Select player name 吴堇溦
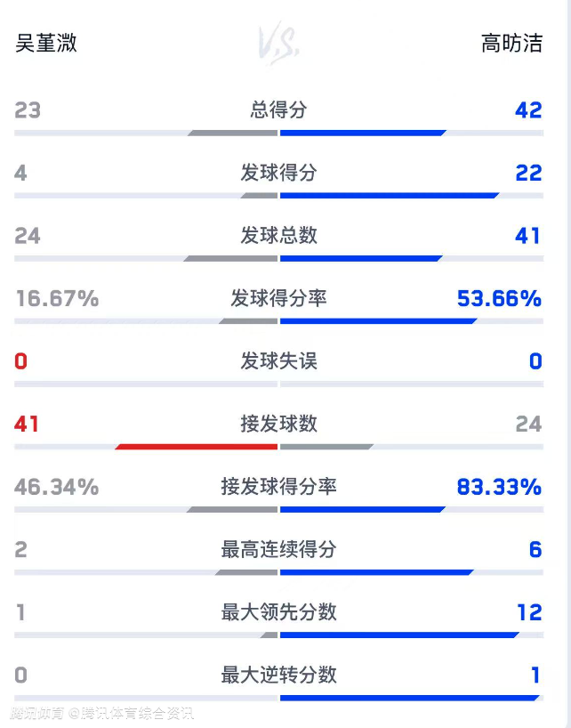 tap(46, 43)
